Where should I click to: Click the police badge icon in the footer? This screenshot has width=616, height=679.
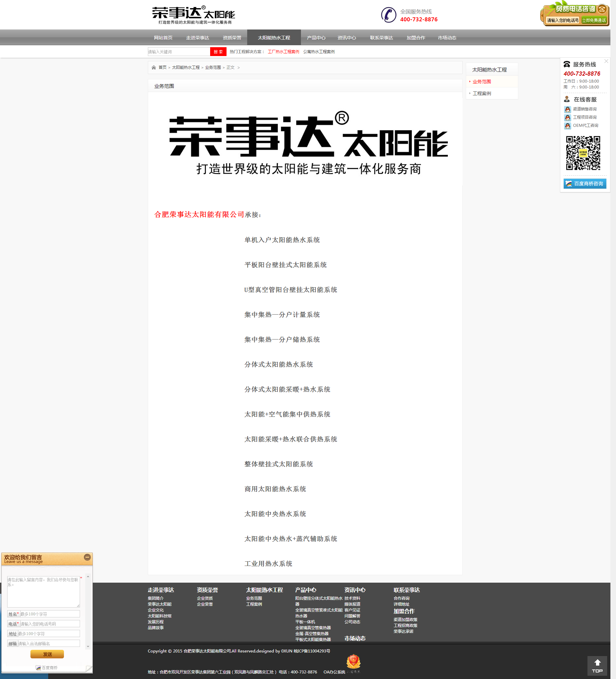[354, 662]
